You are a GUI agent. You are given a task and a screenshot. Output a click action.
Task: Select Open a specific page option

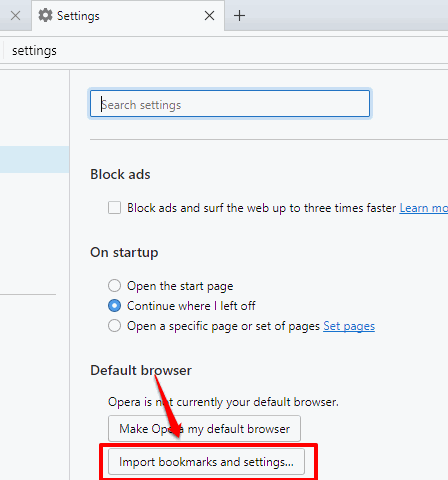tap(114, 326)
